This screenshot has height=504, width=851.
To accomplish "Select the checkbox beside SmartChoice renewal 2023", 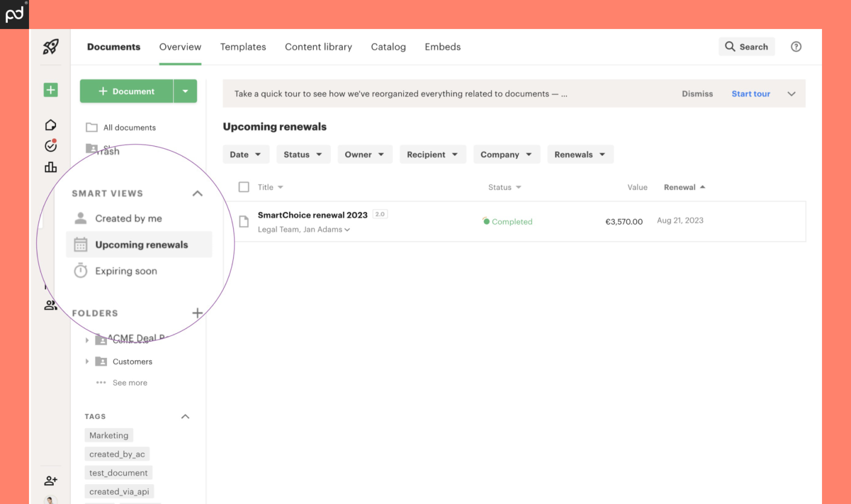I will (244, 221).
